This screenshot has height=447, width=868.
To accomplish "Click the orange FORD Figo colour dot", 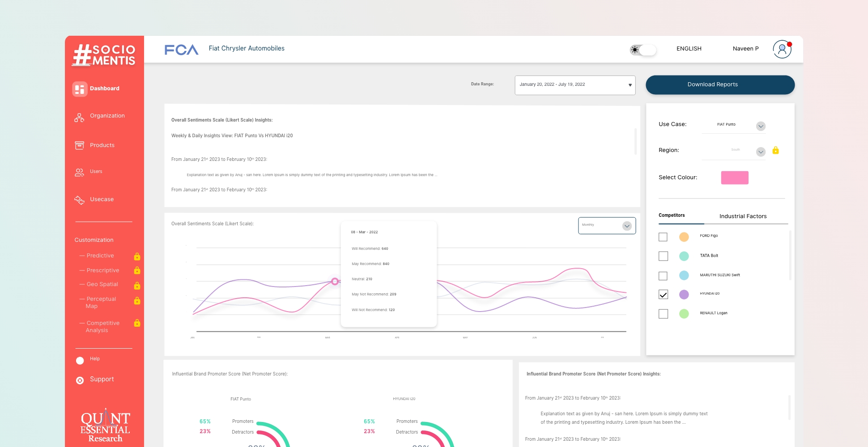I will pyautogui.click(x=684, y=237).
